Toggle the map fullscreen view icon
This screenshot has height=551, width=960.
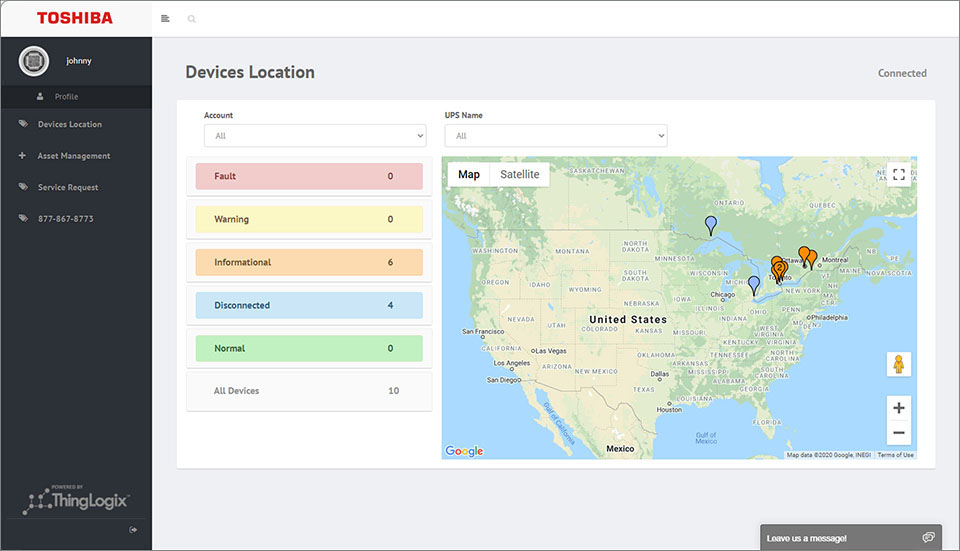pos(899,174)
